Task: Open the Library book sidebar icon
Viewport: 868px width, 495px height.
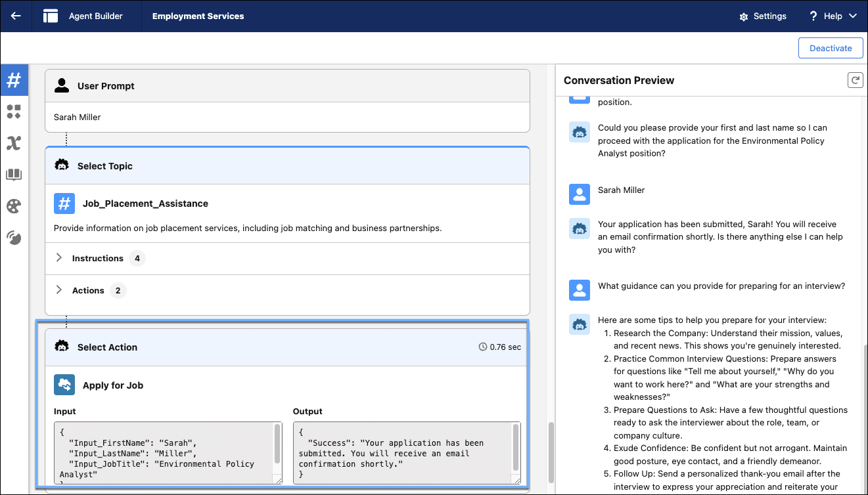Action: (x=14, y=175)
